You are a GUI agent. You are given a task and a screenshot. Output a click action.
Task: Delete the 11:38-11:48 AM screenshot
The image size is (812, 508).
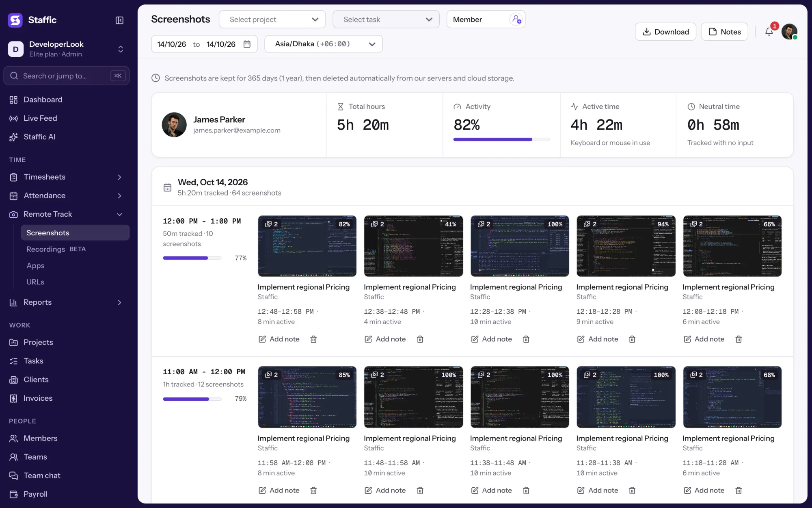tap(526, 491)
